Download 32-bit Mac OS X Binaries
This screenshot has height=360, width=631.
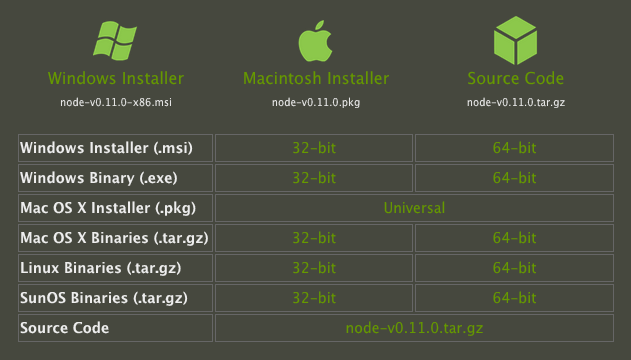click(314, 238)
